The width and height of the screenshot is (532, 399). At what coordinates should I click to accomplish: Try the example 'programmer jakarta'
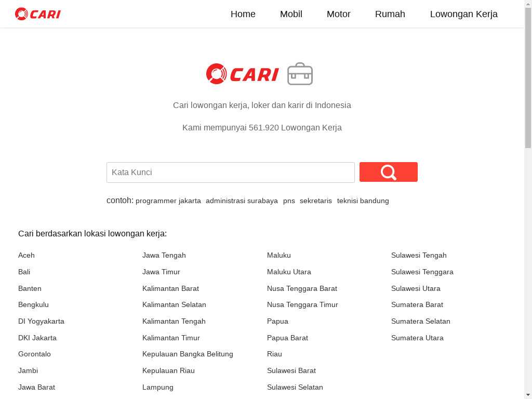tap(168, 201)
